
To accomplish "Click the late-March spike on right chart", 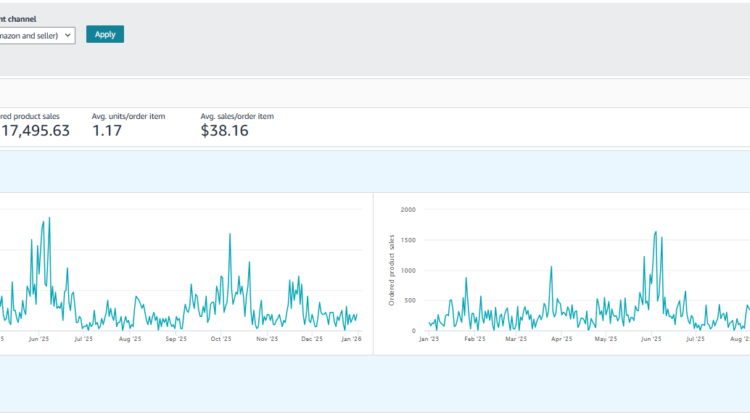I will point(551,267).
